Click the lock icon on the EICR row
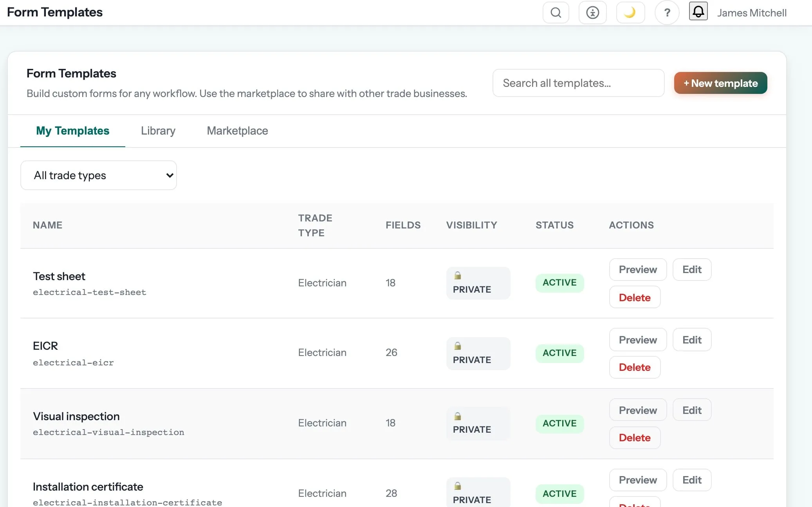Image resolution: width=812 pixels, height=507 pixels. 457,346
